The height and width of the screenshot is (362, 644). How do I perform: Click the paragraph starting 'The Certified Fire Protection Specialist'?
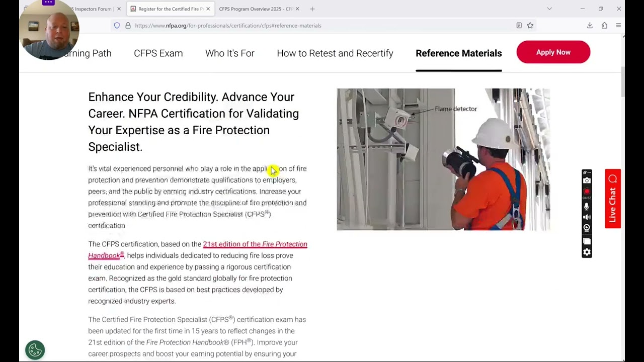pyautogui.click(x=197, y=336)
